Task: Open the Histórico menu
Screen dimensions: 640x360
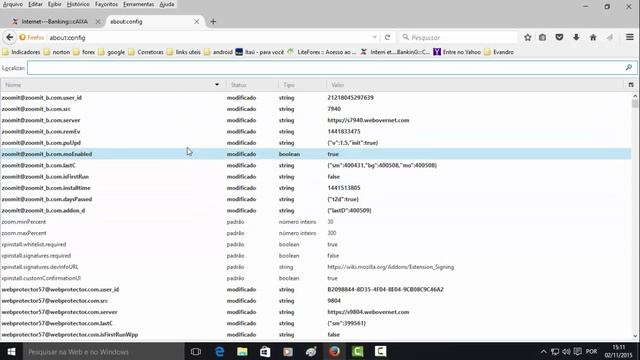Action: [x=78, y=4]
